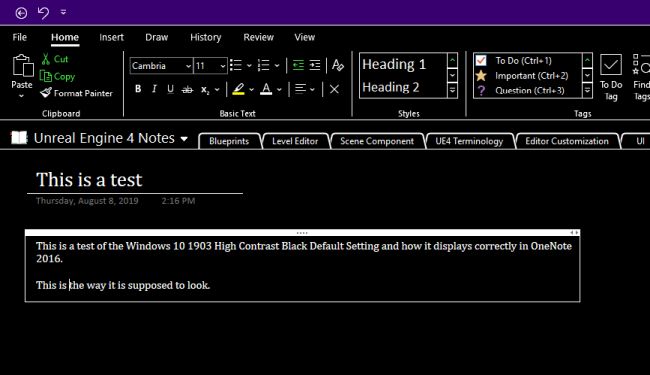This screenshot has width=650, height=375.
Task: Open Customize Quick Access Toolbar dropdown
Action: coord(63,12)
